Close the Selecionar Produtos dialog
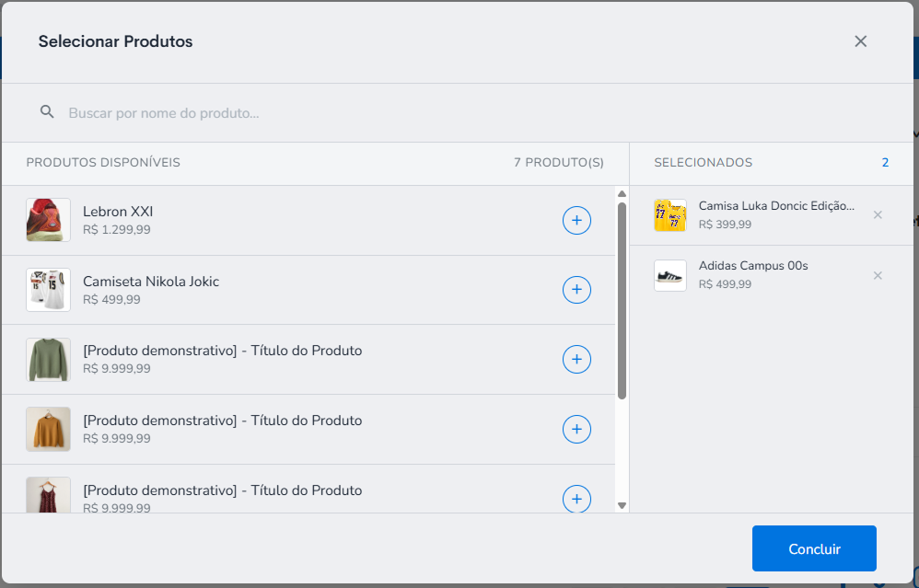Screen dimensions: 919x588 (x=860, y=41)
